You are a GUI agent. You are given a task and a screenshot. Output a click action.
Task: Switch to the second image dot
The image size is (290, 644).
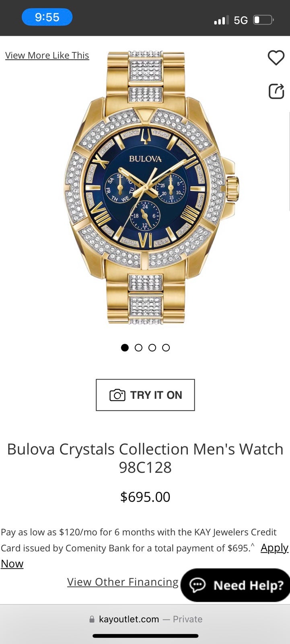pyautogui.click(x=138, y=347)
